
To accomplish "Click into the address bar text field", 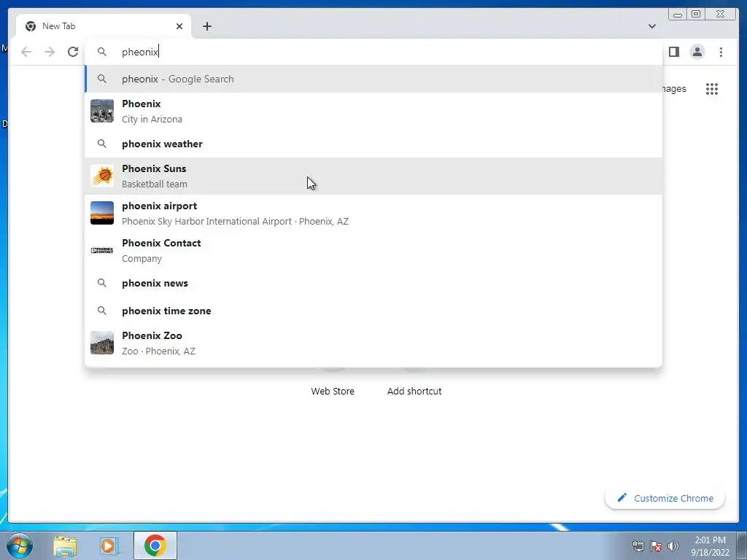I will (x=373, y=52).
